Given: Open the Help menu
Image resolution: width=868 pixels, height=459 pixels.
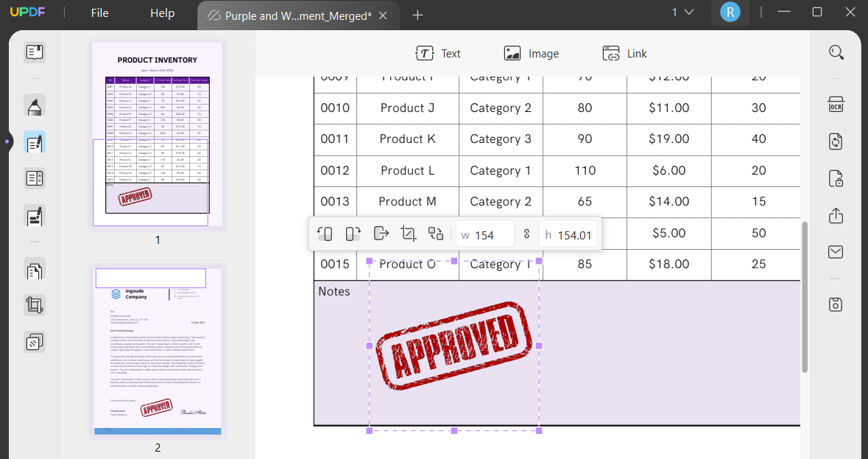Looking at the screenshot, I should click(x=161, y=13).
